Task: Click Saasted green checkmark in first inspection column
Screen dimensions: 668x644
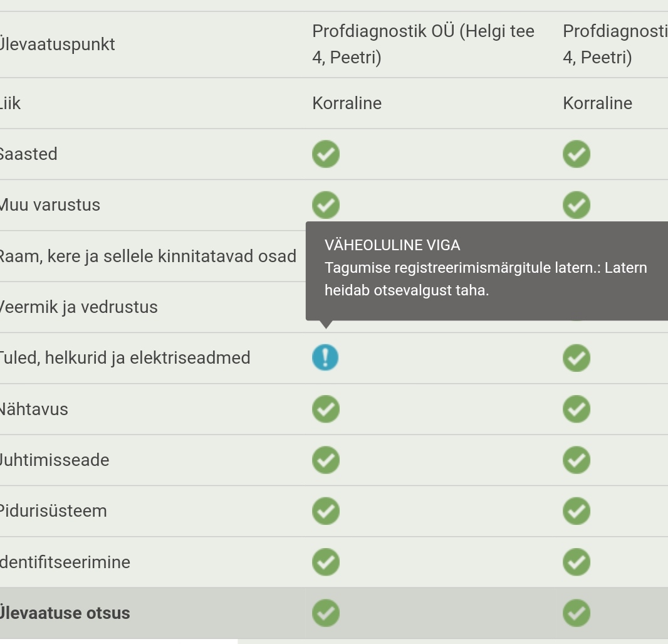Action: click(325, 154)
